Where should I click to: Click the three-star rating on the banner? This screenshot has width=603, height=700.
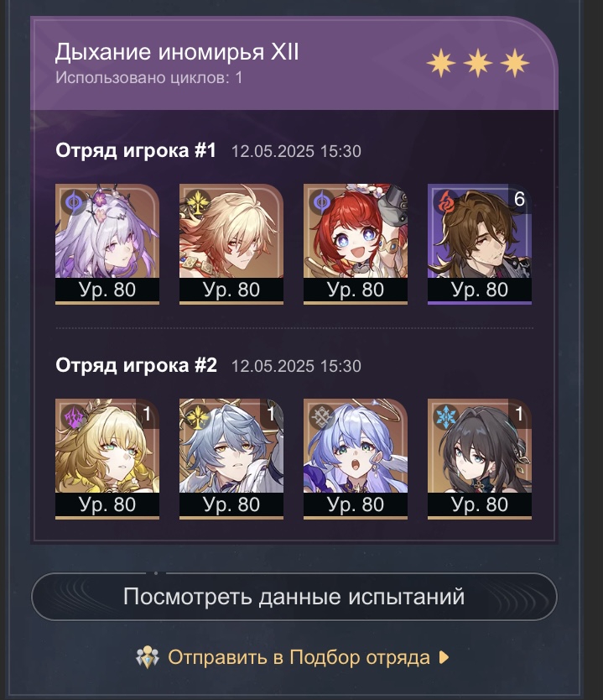(478, 63)
